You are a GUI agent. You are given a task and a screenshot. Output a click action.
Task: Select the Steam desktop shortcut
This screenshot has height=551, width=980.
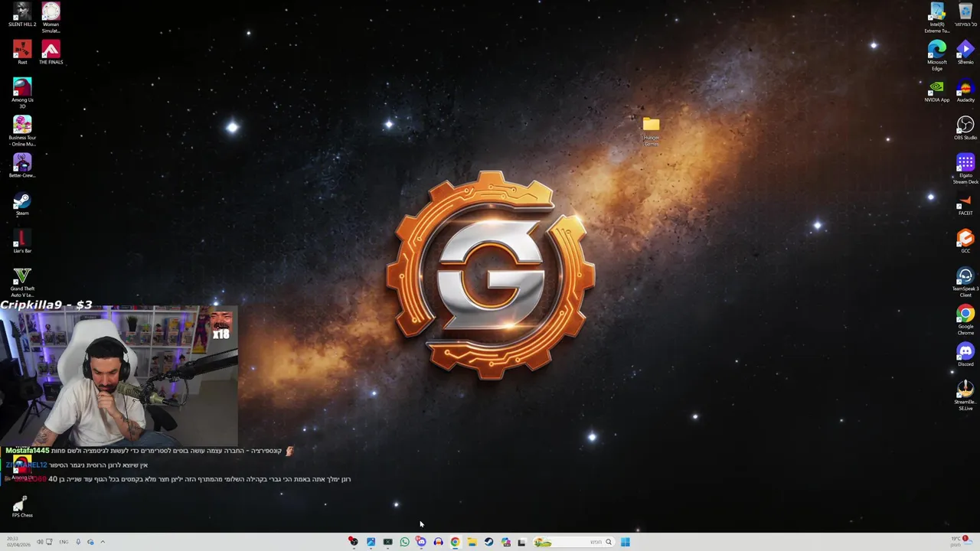(22, 204)
